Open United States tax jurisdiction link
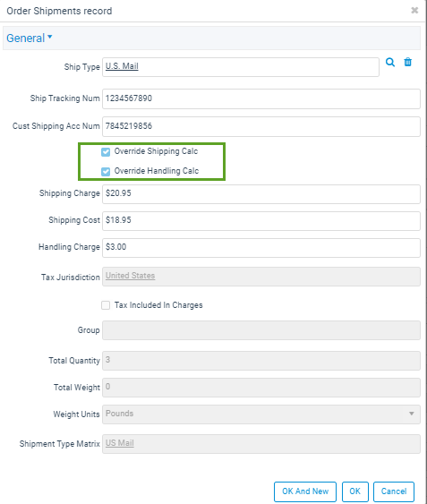The height and width of the screenshot is (504, 427). pyautogui.click(x=130, y=276)
